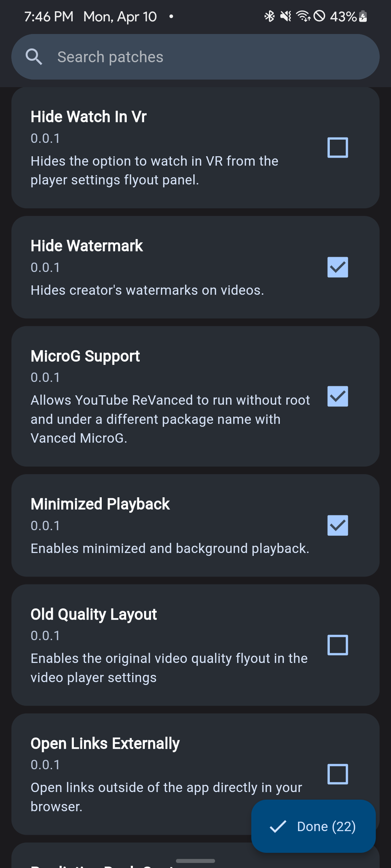The image size is (391, 868).
Task: Tap the Wi-Fi icon in status bar
Action: [x=303, y=16]
